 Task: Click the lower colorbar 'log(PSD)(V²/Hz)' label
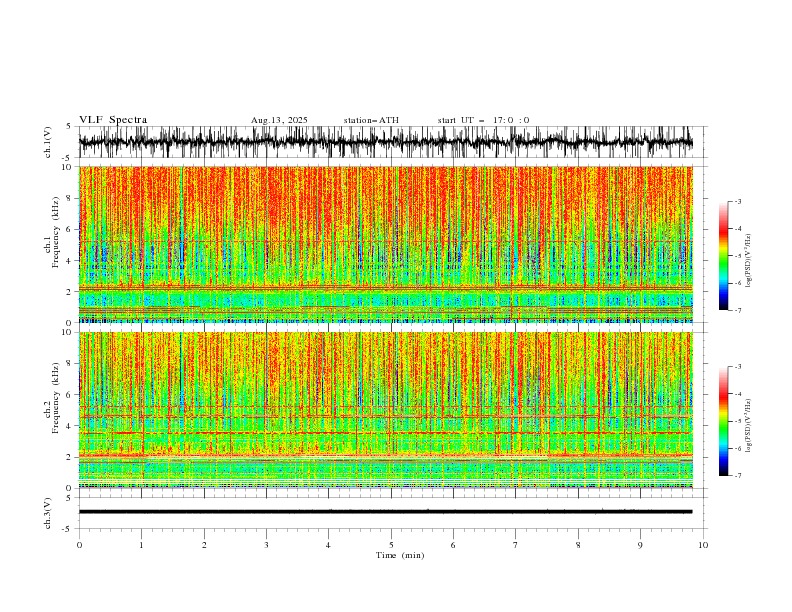coord(749,426)
